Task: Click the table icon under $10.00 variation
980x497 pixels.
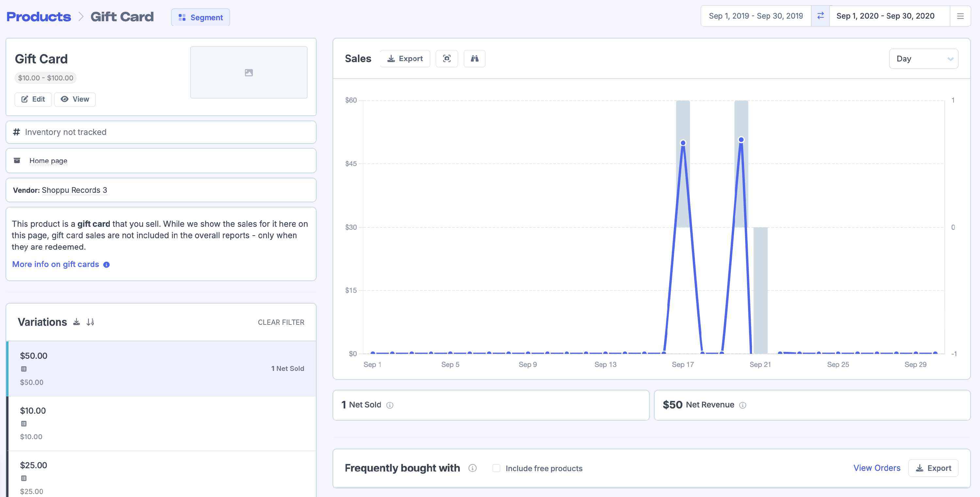Action: [24, 423]
